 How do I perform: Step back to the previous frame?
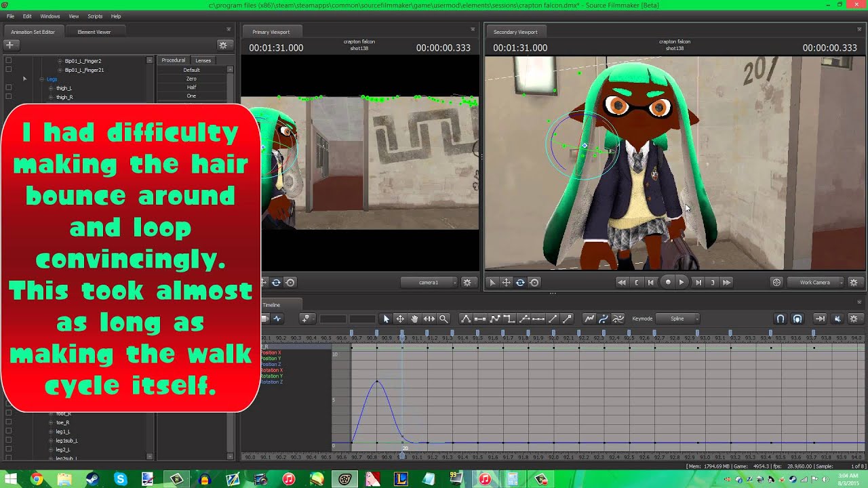[x=651, y=283]
